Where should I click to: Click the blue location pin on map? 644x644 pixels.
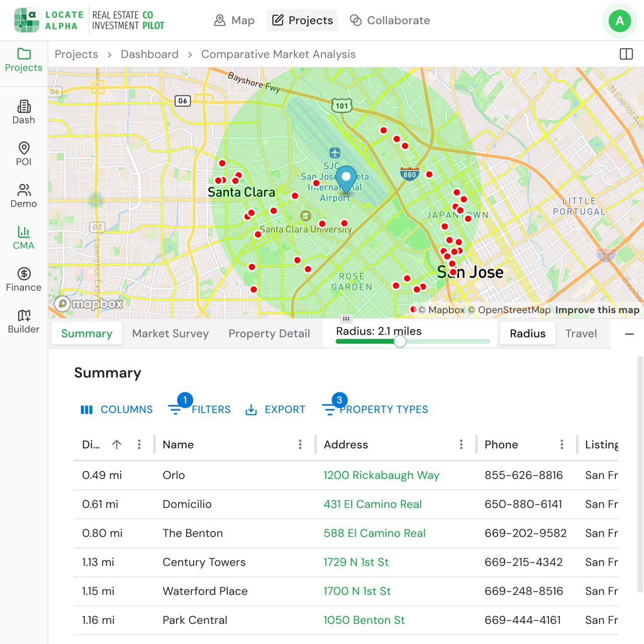point(346,180)
